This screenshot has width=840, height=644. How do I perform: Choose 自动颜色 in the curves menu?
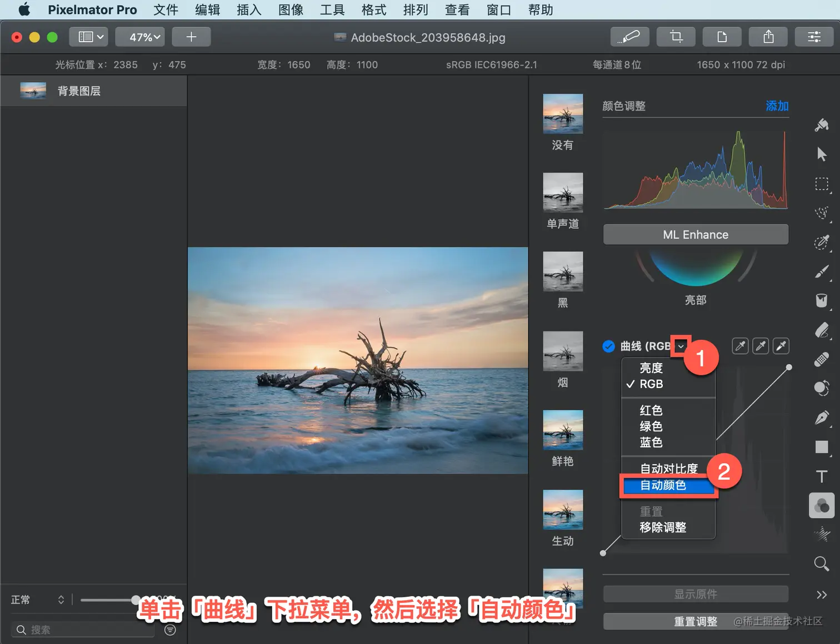click(x=668, y=485)
